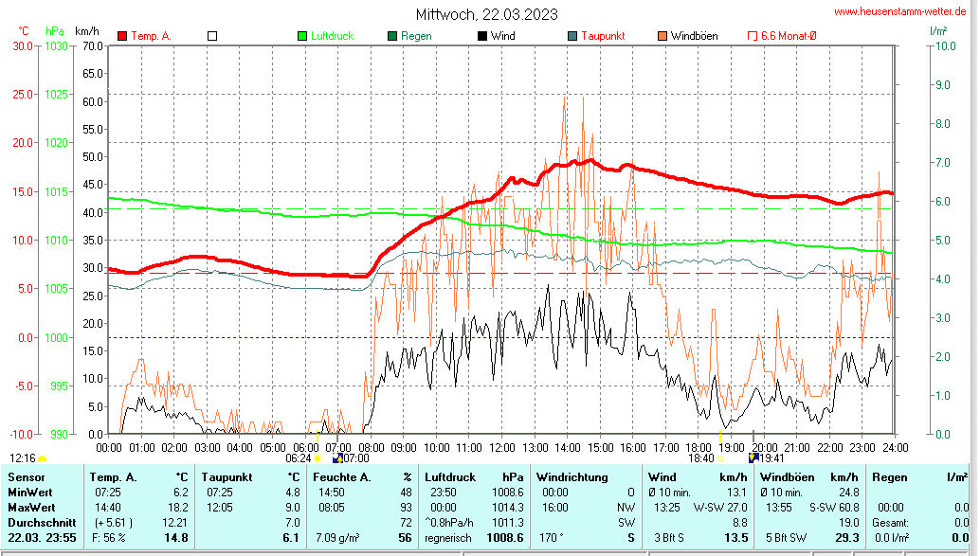
Task: Click the Windböen km/h table header
Action: coord(809,477)
